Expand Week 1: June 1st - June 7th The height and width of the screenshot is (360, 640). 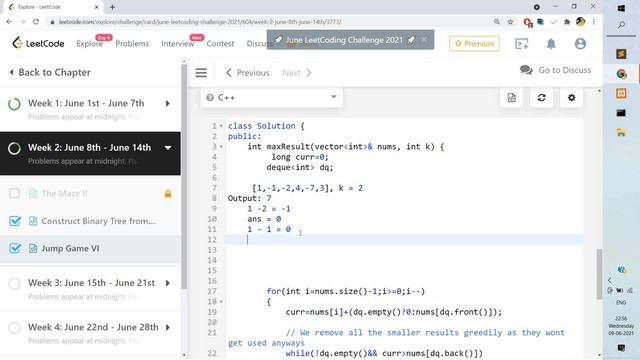pos(168,104)
